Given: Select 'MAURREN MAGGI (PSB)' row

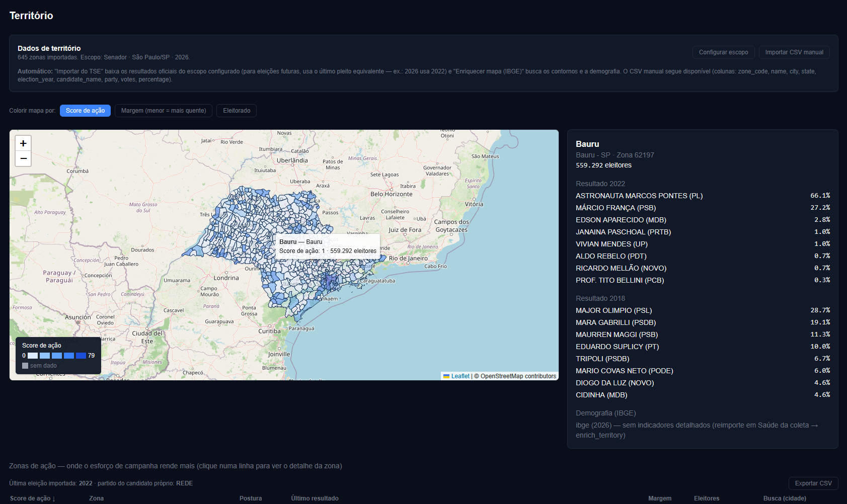Looking at the screenshot, I should (703, 334).
